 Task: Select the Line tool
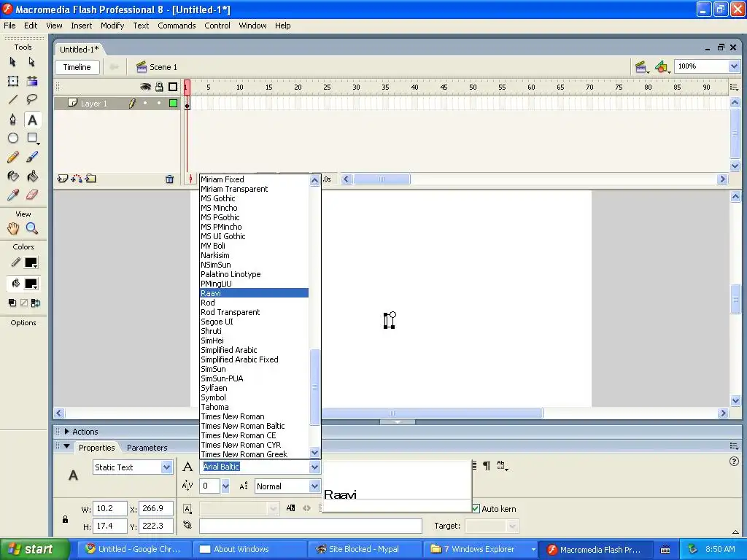[x=13, y=99]
